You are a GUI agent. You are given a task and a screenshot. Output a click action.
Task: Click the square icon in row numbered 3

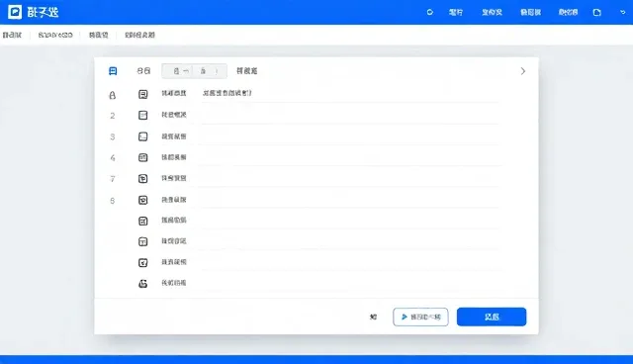tap(142, 136)
